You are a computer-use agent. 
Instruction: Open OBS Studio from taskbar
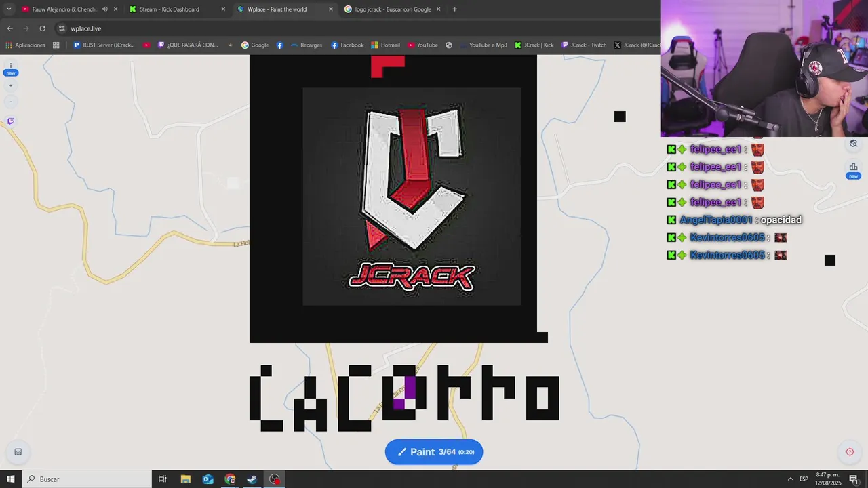coord(274,479)
